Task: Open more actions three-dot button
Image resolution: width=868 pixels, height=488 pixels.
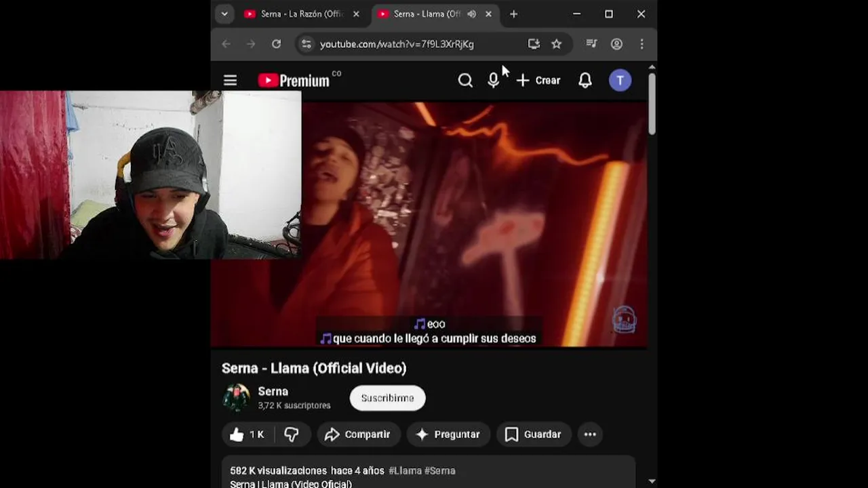Action: (590, 434)
